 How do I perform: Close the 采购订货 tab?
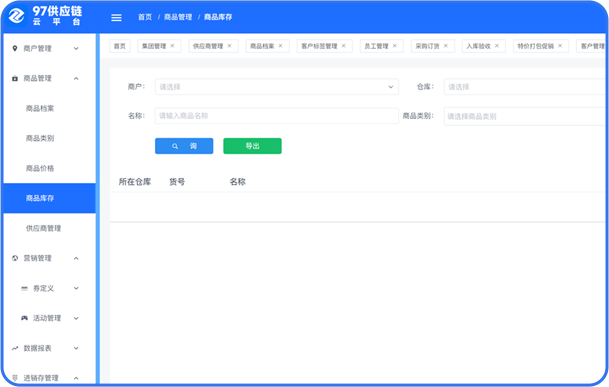pyautogui.click(x=445, y=46)
